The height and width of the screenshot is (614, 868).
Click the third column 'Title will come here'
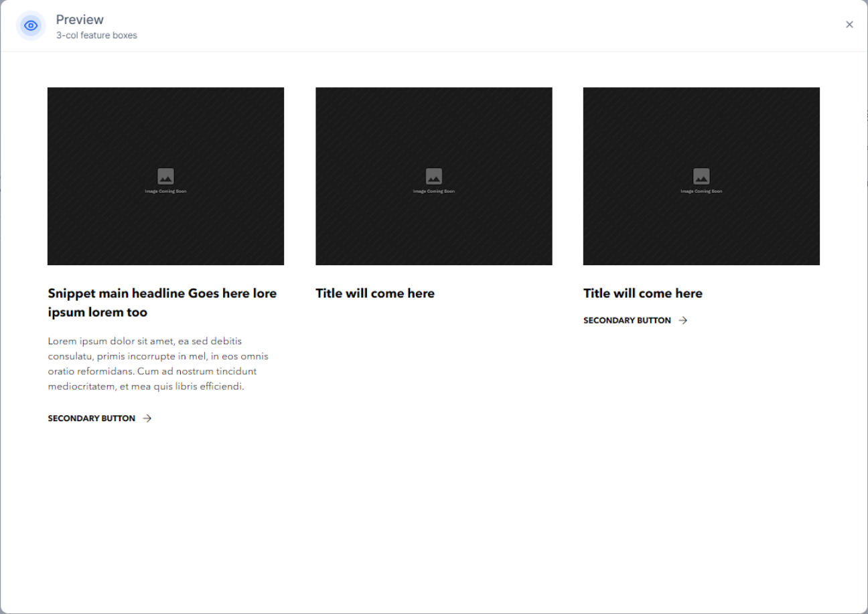643,293
